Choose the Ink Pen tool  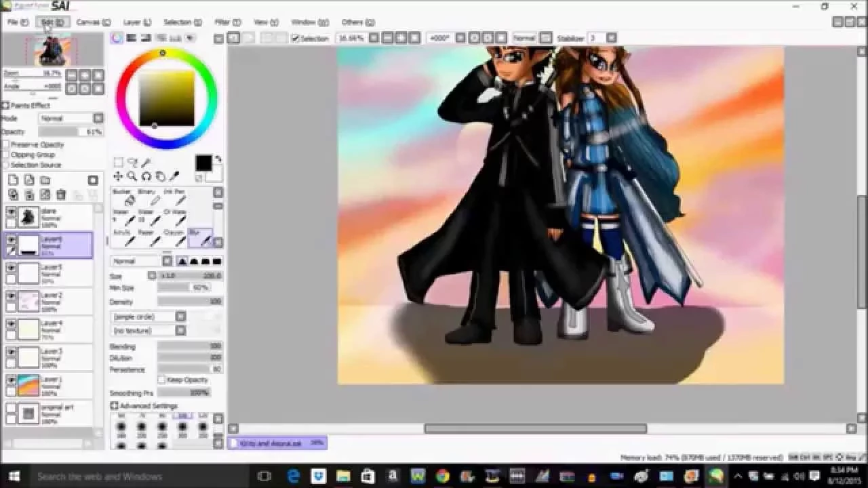[x=175, y=198]
